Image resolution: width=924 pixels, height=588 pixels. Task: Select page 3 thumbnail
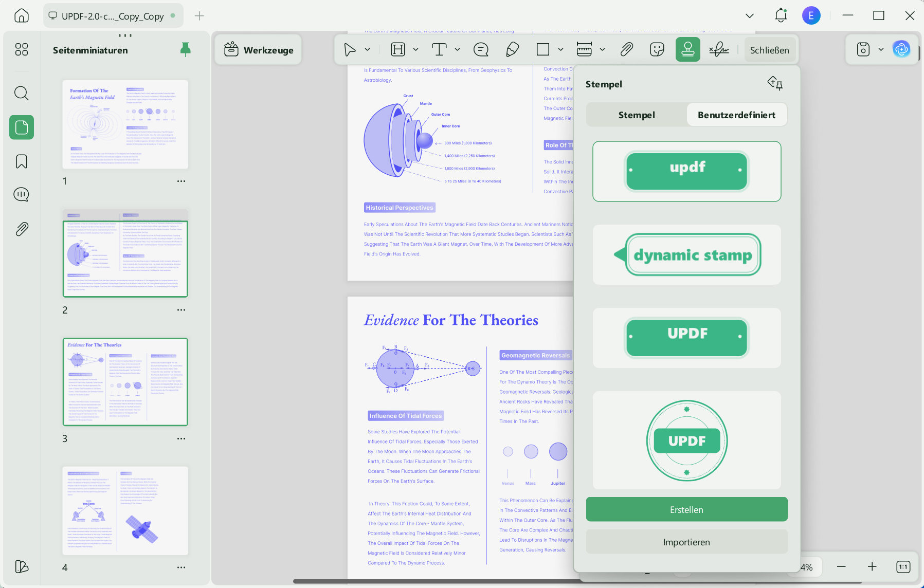click(x=125, y=382)
